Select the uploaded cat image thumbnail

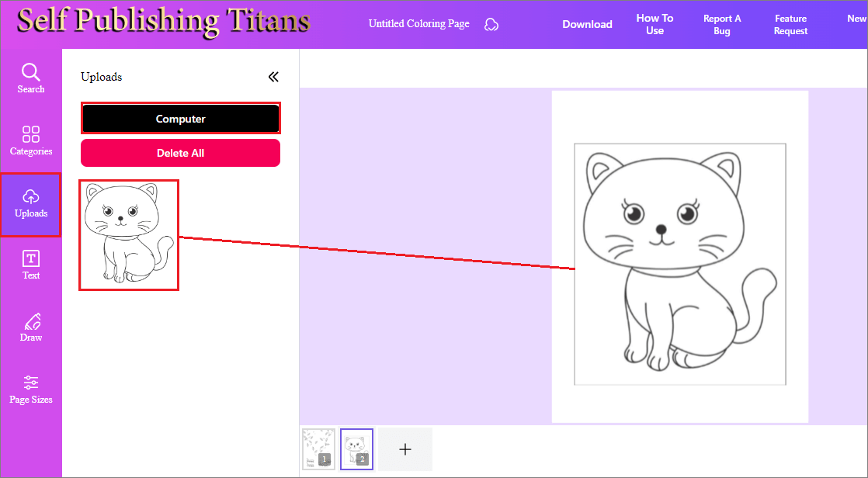pyautogui.click(x=128, y=234)
